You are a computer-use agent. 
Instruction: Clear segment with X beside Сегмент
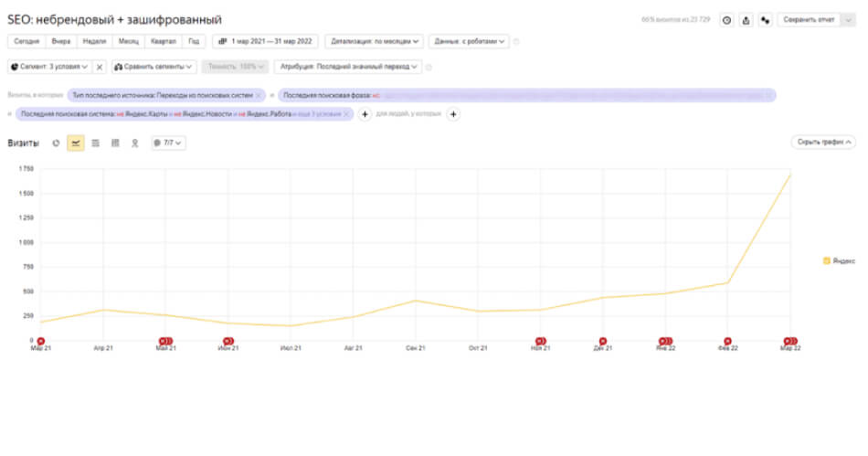coord(99,67)
